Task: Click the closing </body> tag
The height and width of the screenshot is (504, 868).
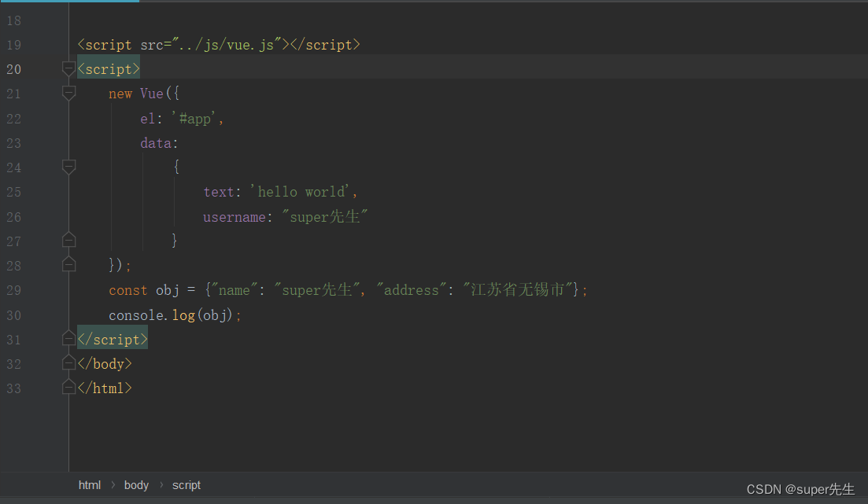Action: [x=105, y=363]
